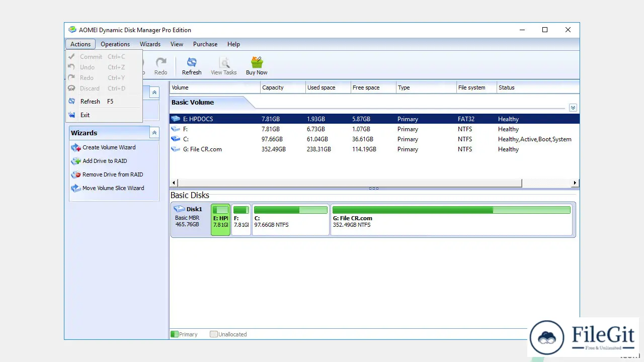Click the drive icon of F: row
Screen dimensions: 644x362
[x=176, y=129]
